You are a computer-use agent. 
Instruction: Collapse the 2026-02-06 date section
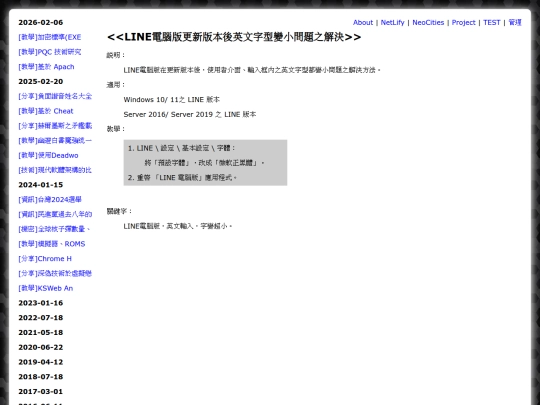pyautogui.click(x=41, y=22)
